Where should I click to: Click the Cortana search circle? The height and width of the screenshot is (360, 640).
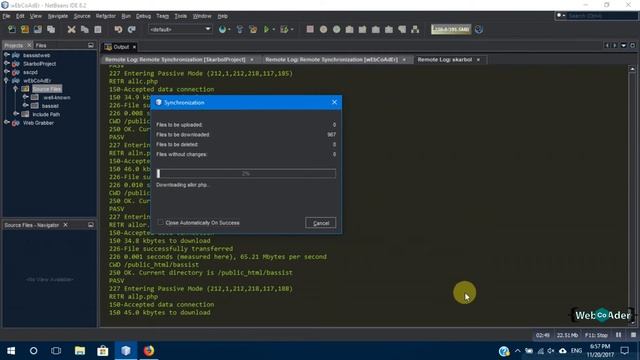pyautogui.click(x=33, y=351)
